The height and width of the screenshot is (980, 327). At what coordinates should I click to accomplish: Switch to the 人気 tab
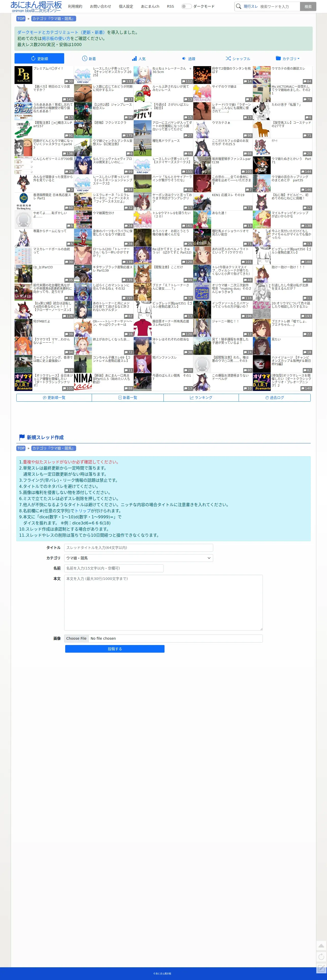[x=139, y=58]
